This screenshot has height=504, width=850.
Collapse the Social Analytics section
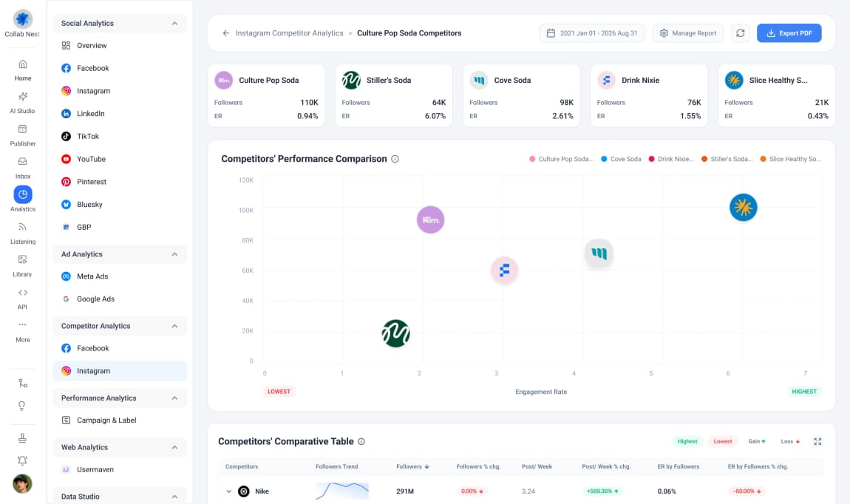point(174,24)
